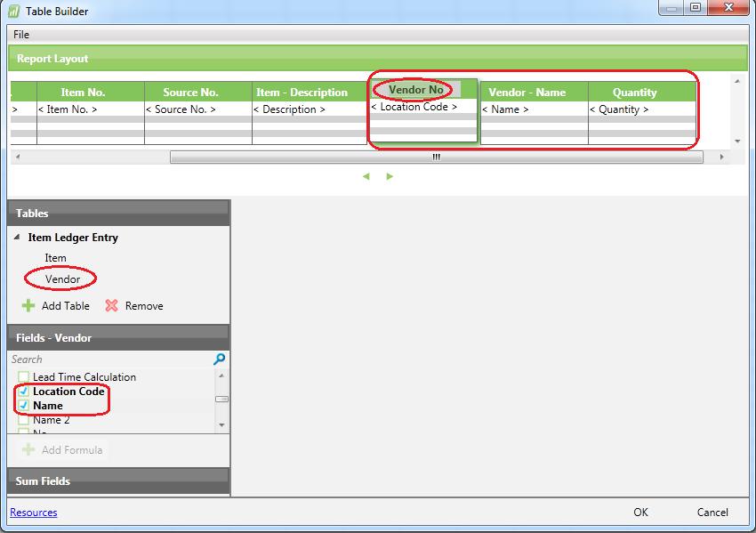Viewport: 756px width, 533px height.
Task: Click the < Description > cell
Action: pyautogui.click(x=309, y=109)
